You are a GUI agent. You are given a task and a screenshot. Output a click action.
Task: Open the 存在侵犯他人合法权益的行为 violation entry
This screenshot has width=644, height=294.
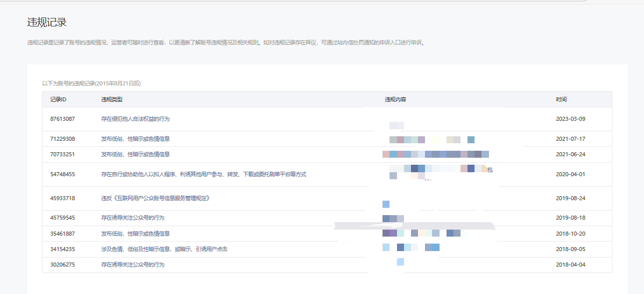tap(135, 119)
